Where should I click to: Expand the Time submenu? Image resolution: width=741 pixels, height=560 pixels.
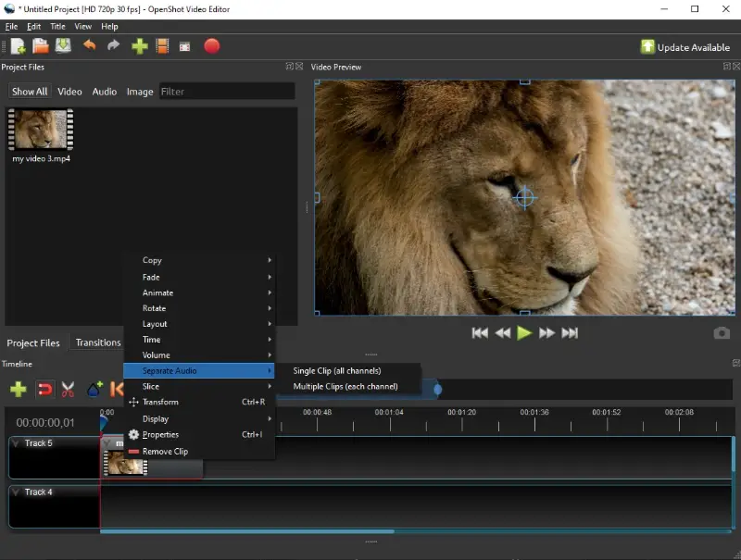(x=199, y=340)
